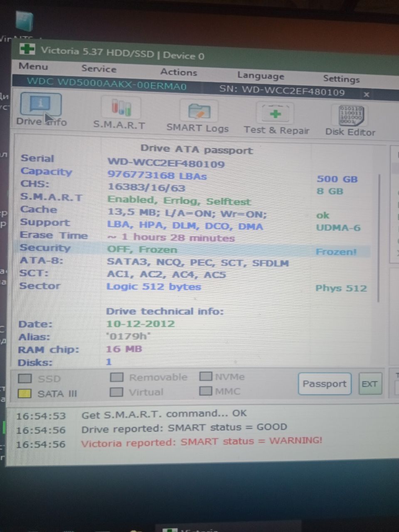
Task: Click the Passport button
Action: tap(325, 384)
